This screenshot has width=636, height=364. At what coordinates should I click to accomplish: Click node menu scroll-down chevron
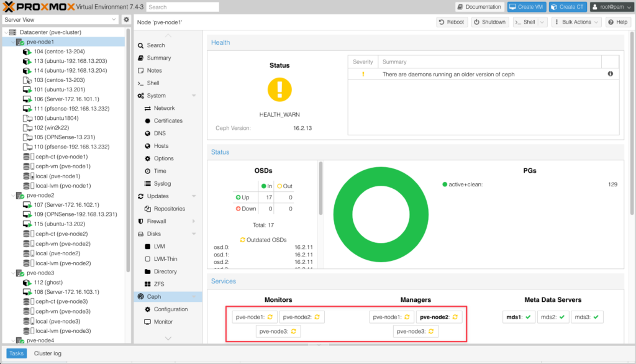click(x=168, y=338)
